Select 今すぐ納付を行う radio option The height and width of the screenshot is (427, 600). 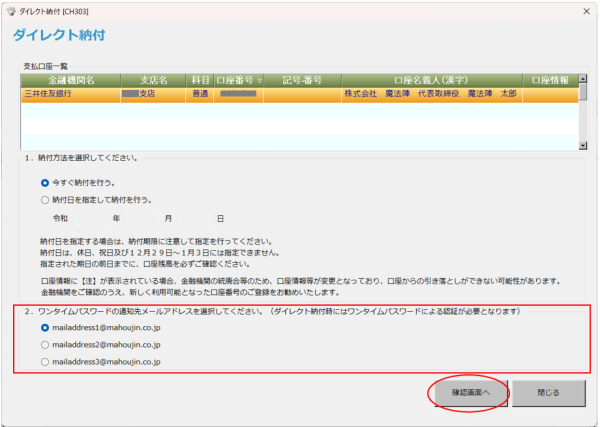[45, 183]
